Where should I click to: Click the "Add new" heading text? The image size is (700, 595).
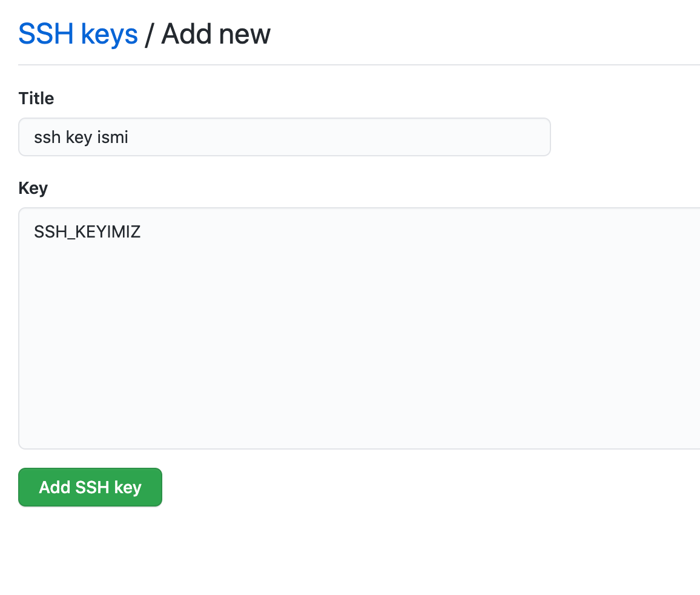coord(216,34)
